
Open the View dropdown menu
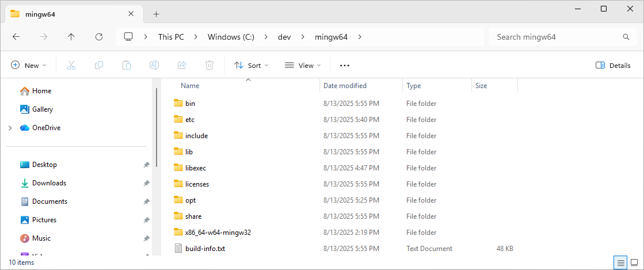pyautogui.click(x=303, y=65)
